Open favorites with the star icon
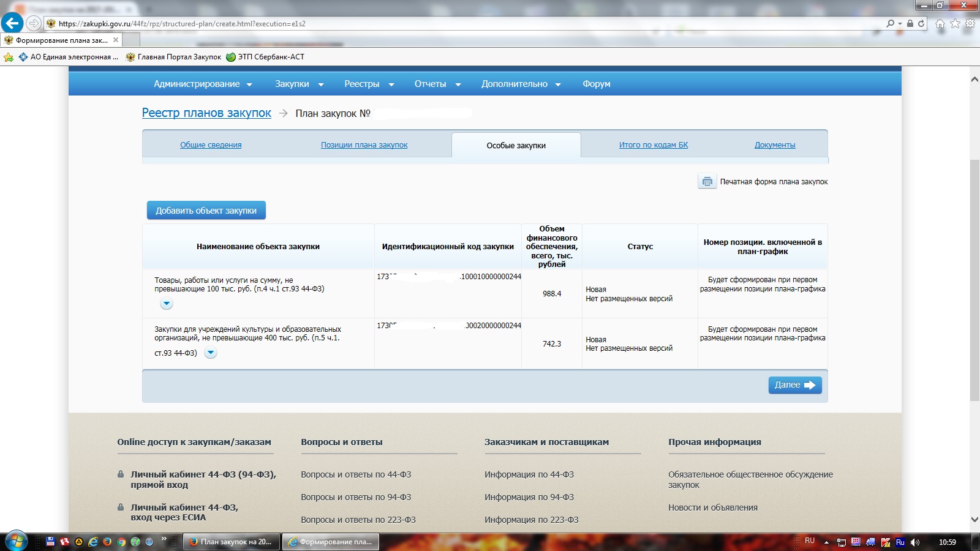980x551 pixels. click(955, 24)
